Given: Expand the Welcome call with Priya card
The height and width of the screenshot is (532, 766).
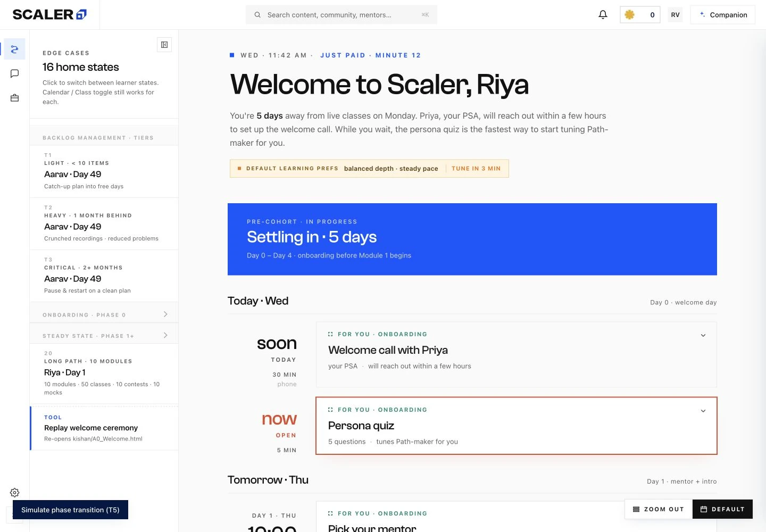Looking at the screenshot, I should pyautogui.click(x=703, y=335).
